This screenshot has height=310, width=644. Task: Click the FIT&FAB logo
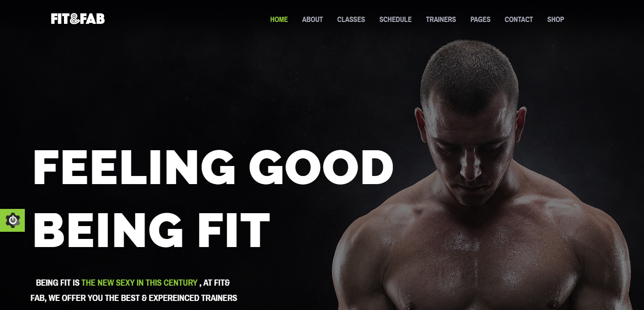pos(78,19)
